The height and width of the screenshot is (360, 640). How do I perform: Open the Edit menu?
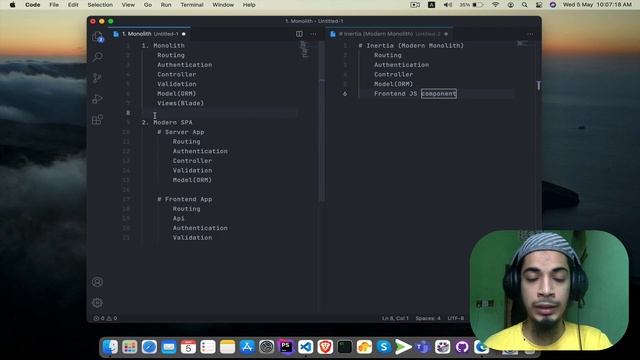coord(73,5)
